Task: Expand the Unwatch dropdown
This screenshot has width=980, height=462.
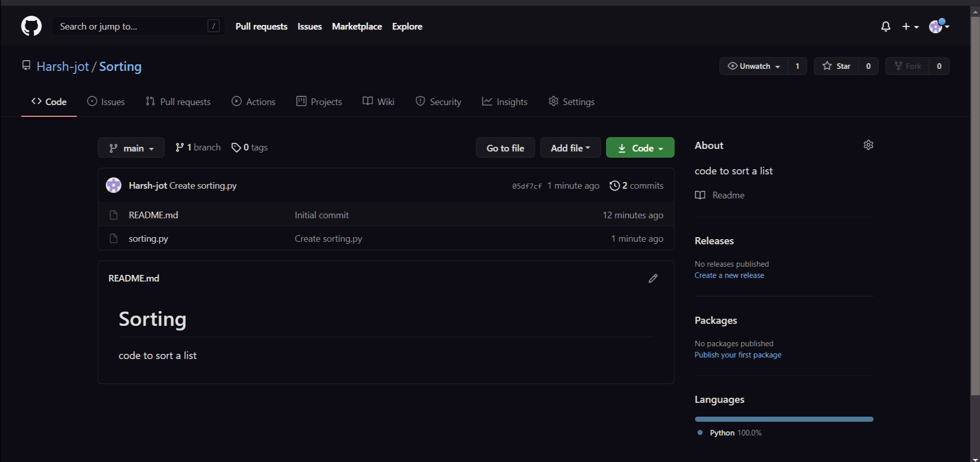Action: click(x=754, y=66)
